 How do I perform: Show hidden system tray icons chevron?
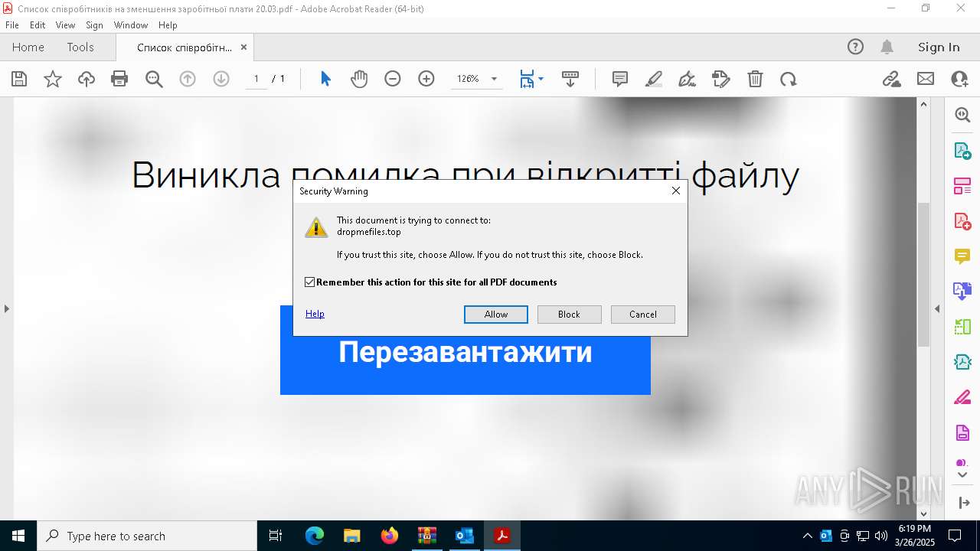pos(807,536)
